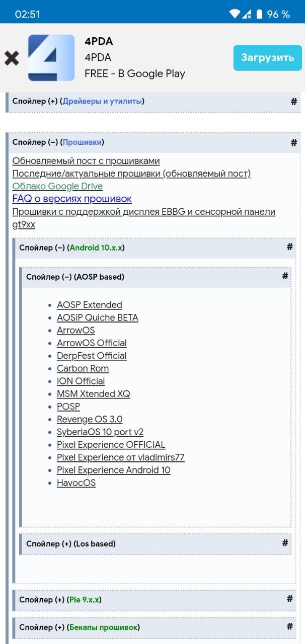Dismiss the 4PDA app banner with X
Screen dimensions: 305x644
(x=12, y=58)
